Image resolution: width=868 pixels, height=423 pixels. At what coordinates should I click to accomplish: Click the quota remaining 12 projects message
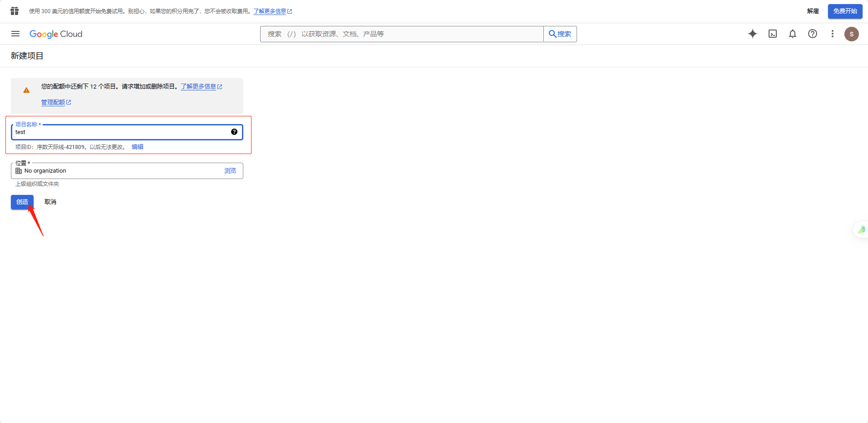pos(110,86)
